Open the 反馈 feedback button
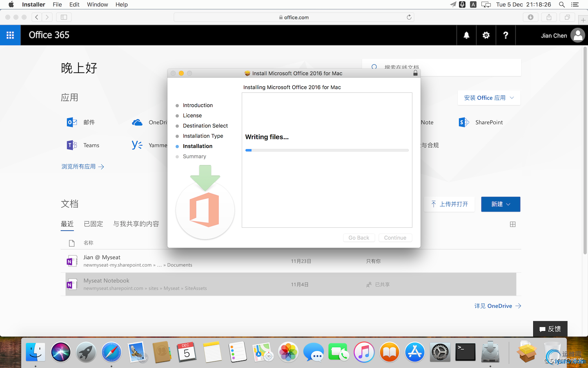Screen dimensions: 588x368 (x=550, y=329)
